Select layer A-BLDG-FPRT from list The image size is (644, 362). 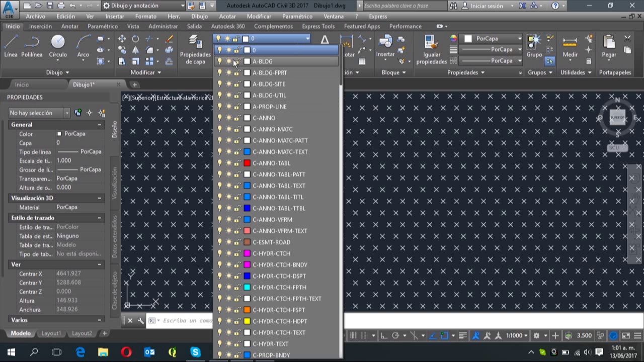pos(270,73)
